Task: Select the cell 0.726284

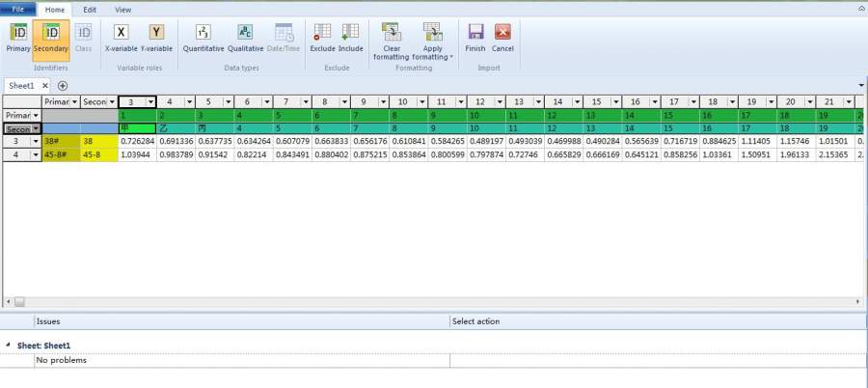Action: pyautogui.click(x=137, y=142)
